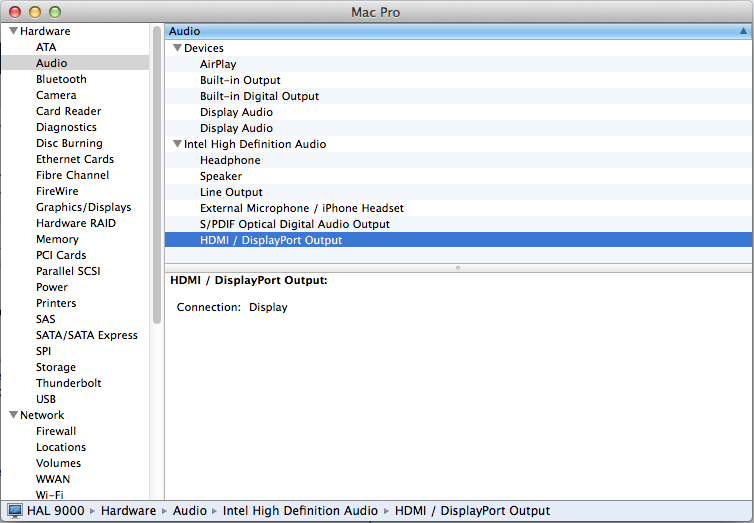This screenshot has height=523, width=754.
Task: Select the Line Output row
Action: point(459,192)
